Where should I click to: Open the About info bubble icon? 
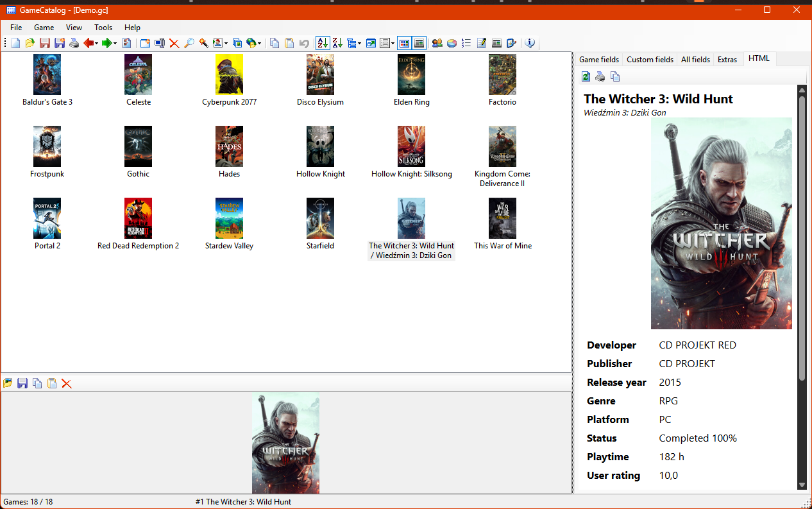click(530, 43)
